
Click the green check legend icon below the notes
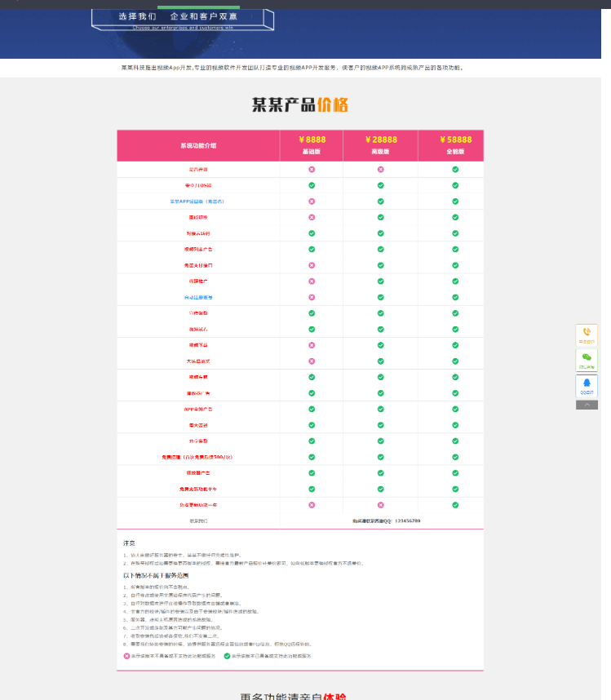click(x=227, y=656)
